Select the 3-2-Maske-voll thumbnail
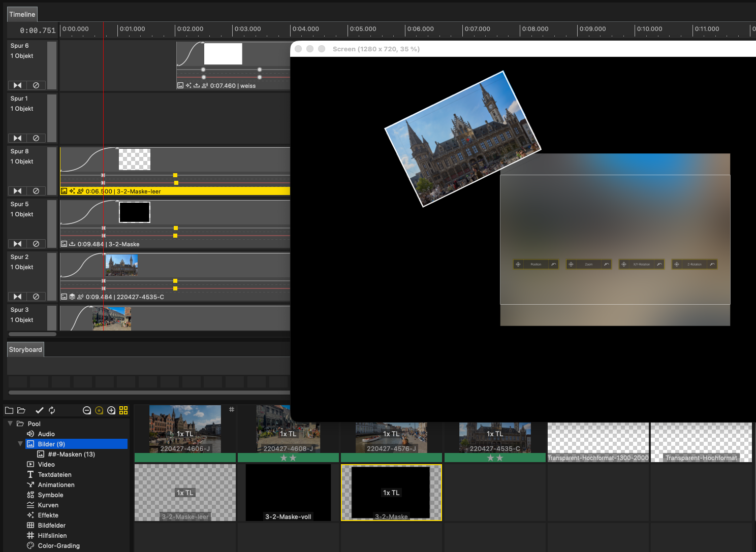 click(x=288, y=493)
